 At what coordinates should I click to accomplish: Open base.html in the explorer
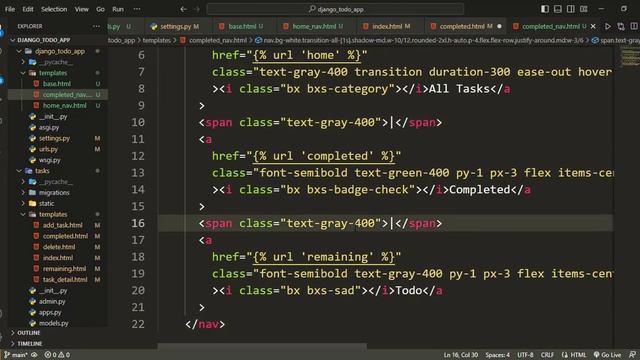[x=57, y=84]
